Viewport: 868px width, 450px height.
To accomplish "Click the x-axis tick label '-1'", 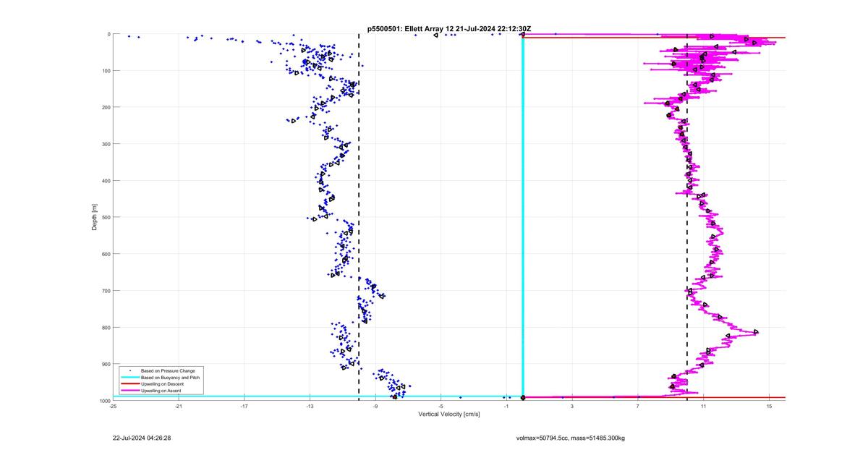I will pyautogui.click(x=507, y=407).
